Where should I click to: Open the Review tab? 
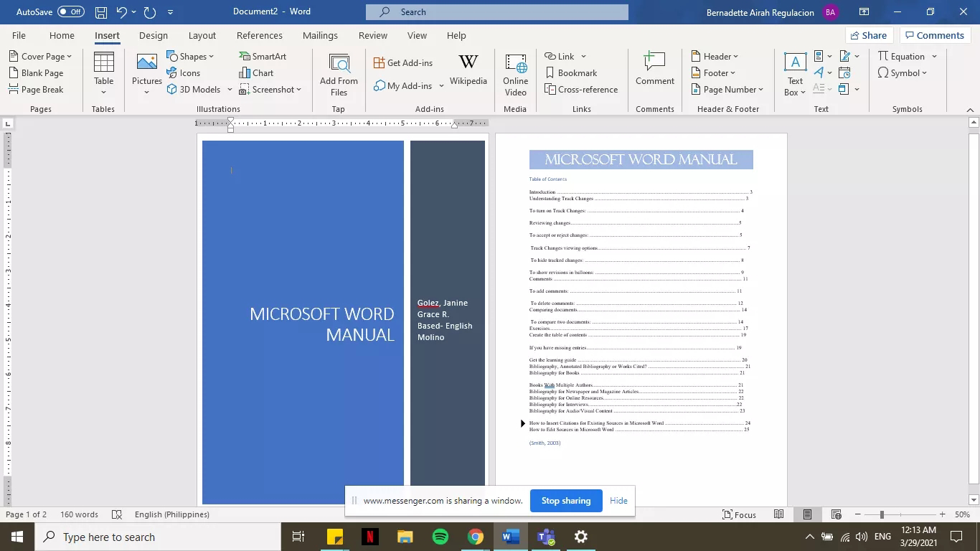click(373, 35)
